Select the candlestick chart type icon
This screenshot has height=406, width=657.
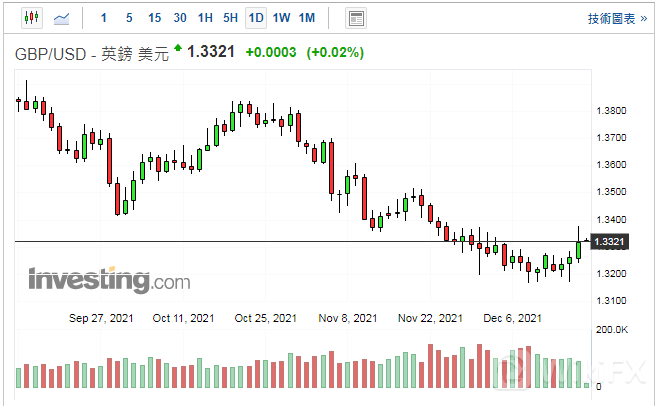click(x=32, y=18)
